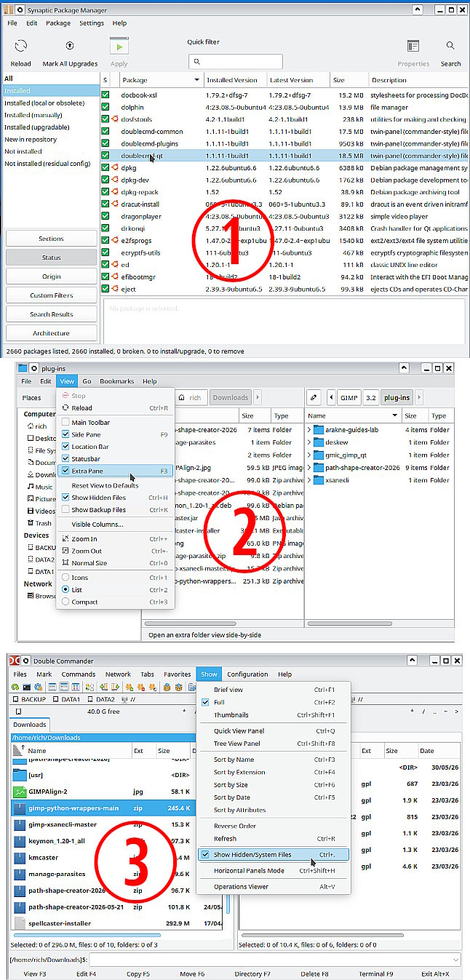Viewport: 470px width, 980px height.
Task: Select Icons view radio option
Action: pyautogui.click(x=65, y=578)
